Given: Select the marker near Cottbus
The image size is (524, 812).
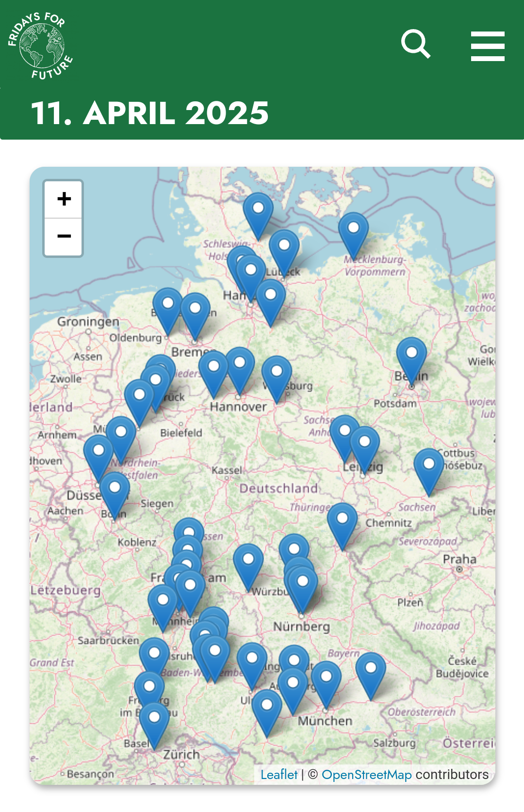Looking at the screenshot, I should tap(429, 472).
